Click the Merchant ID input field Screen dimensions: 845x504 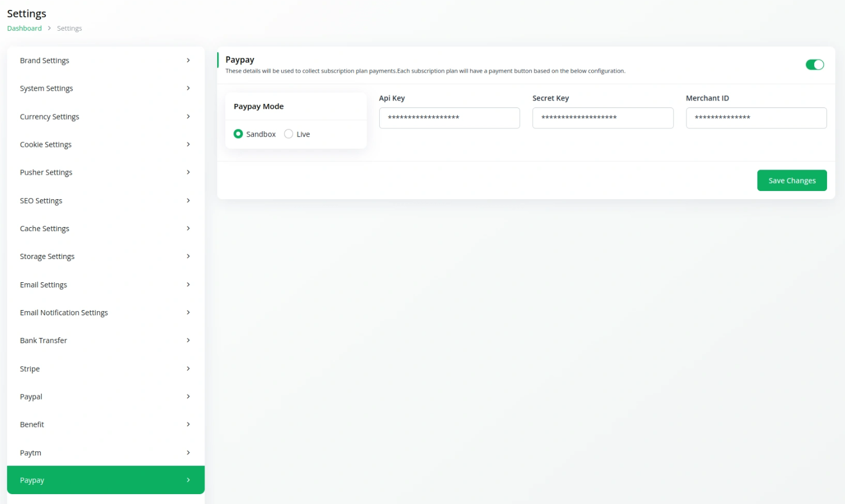[756, 118]
